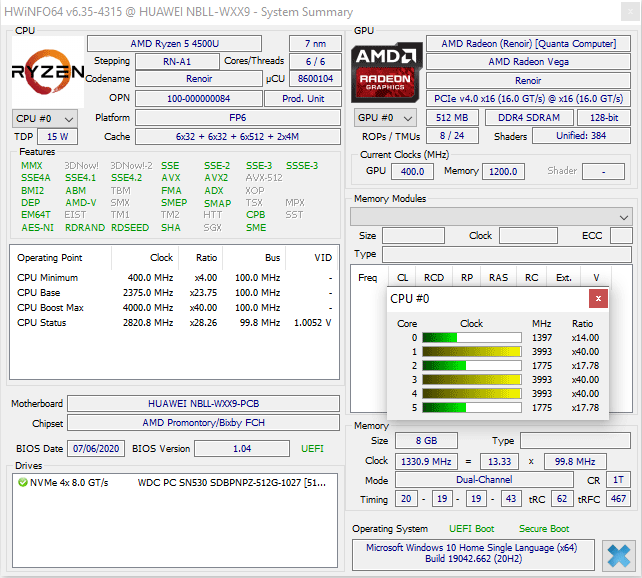The height and width of the screenshot is (578, 642).
Task: Expand the Memory Modules dropdown
Action: (491, 217)
